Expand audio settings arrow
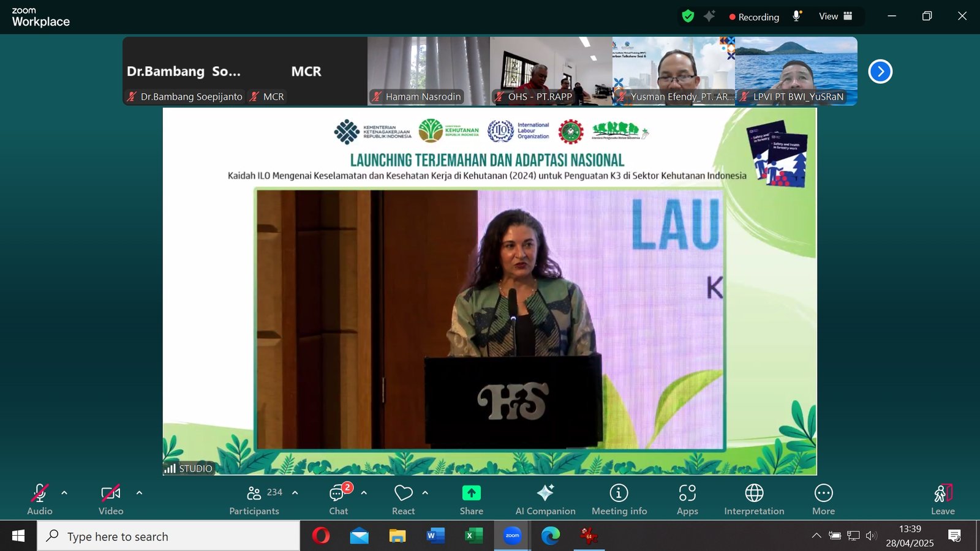980x551 pixels. pos(64,493)
